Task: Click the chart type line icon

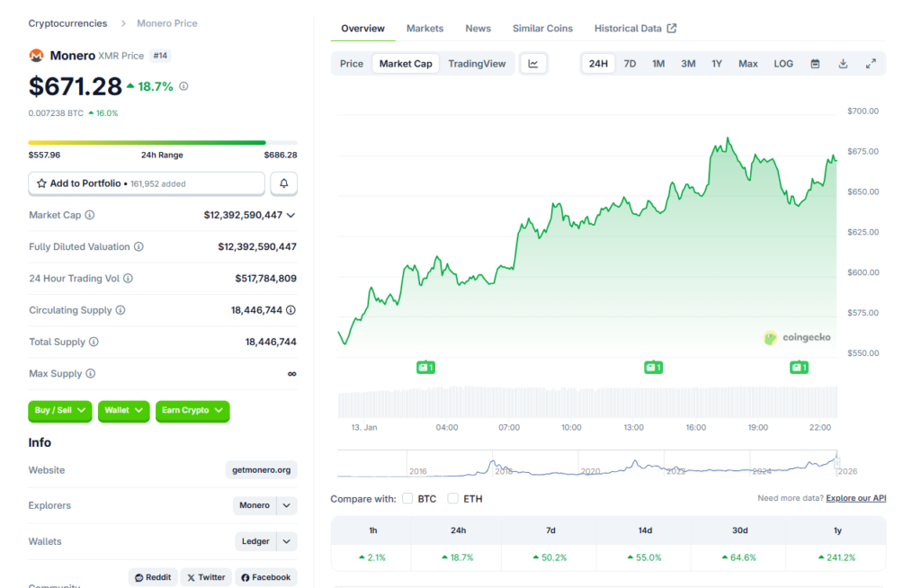Action: coord(533,64)
